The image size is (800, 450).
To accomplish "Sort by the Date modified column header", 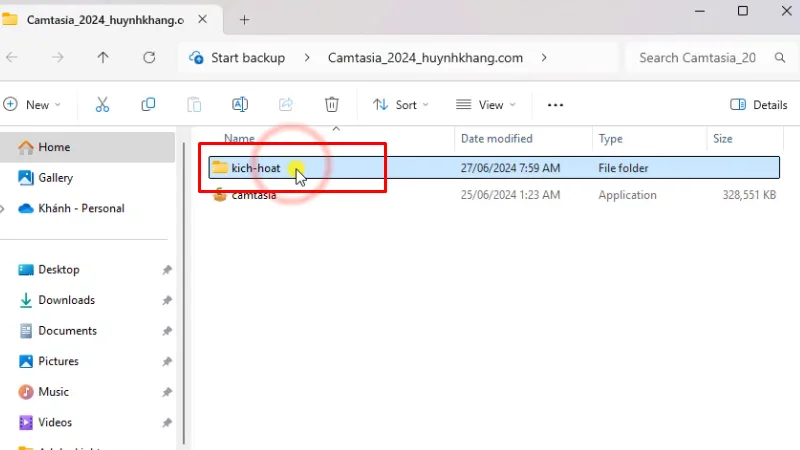I will pos(496,138).
